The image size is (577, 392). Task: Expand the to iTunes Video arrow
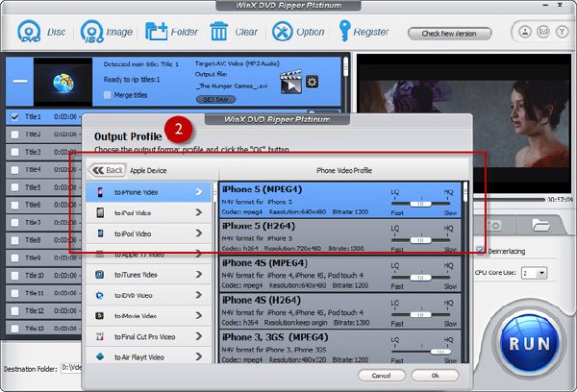(x=199, y=275)
